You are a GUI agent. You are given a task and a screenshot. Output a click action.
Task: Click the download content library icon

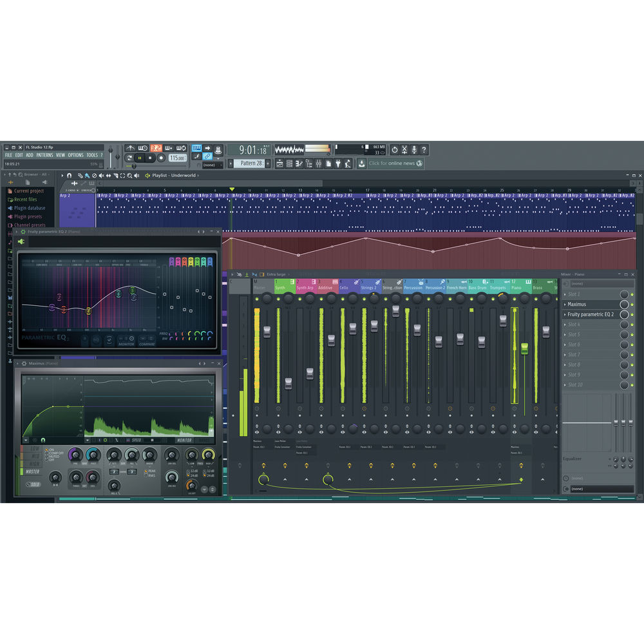click(x=361, y=164)
